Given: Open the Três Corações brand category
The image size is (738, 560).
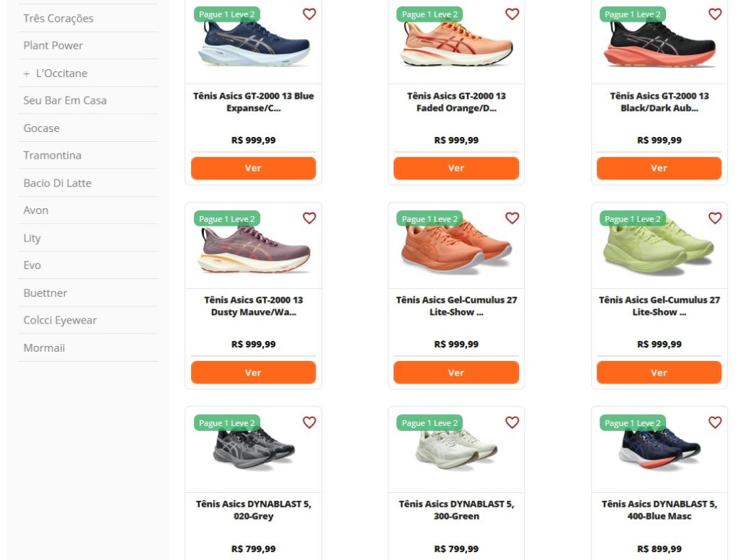Looking at the screenshot, I should pyautogui.click(x=58, y=18).
